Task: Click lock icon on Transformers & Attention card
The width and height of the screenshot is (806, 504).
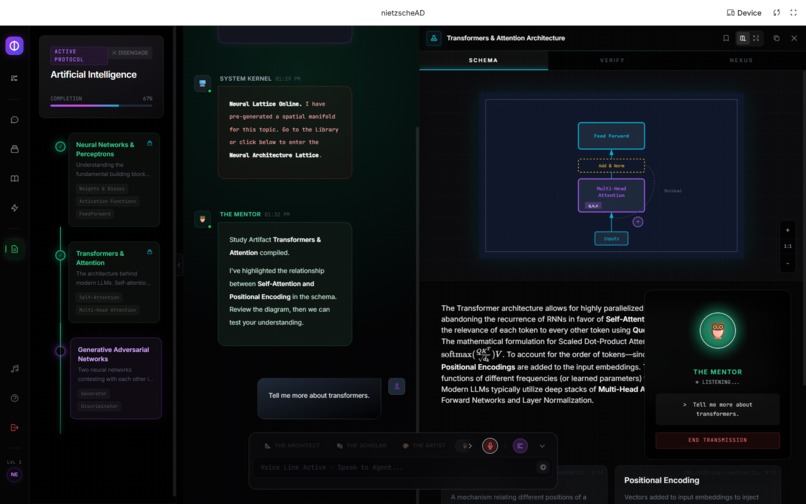Action: point(150,252)
